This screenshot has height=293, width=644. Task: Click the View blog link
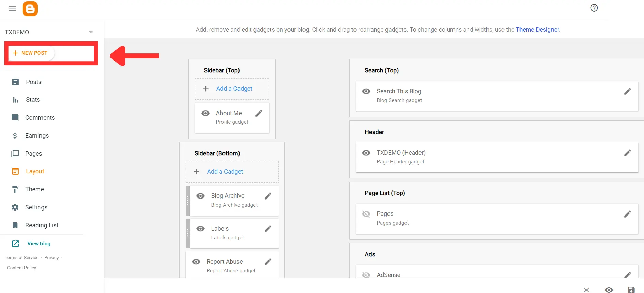coord(39,244)
